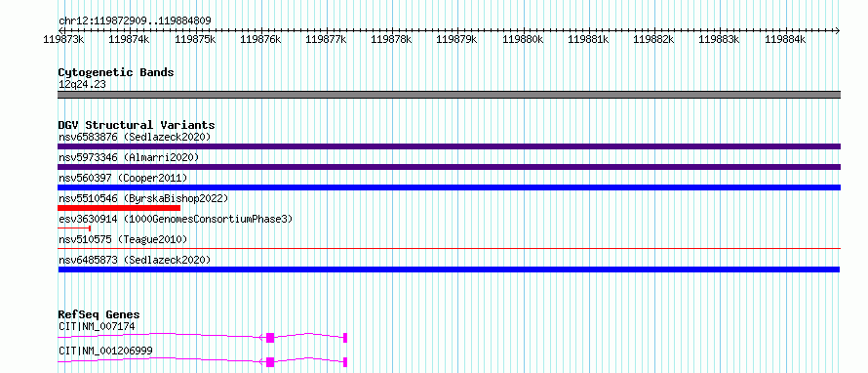Viewport: 868px width, 373px height.
Task: Open the CIT|NM_007174 transcript label
Action: pyautogui.click(x=97, y=326)
